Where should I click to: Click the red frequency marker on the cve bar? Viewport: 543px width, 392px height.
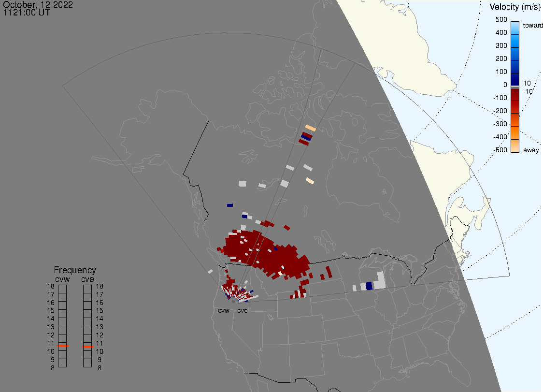(87, 347)
